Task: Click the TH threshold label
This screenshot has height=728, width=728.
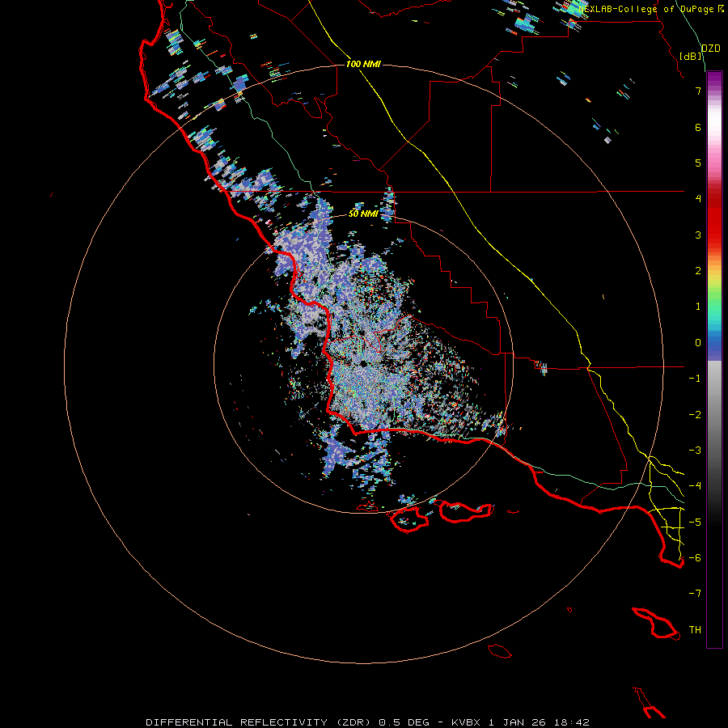Action: point(695,630)
